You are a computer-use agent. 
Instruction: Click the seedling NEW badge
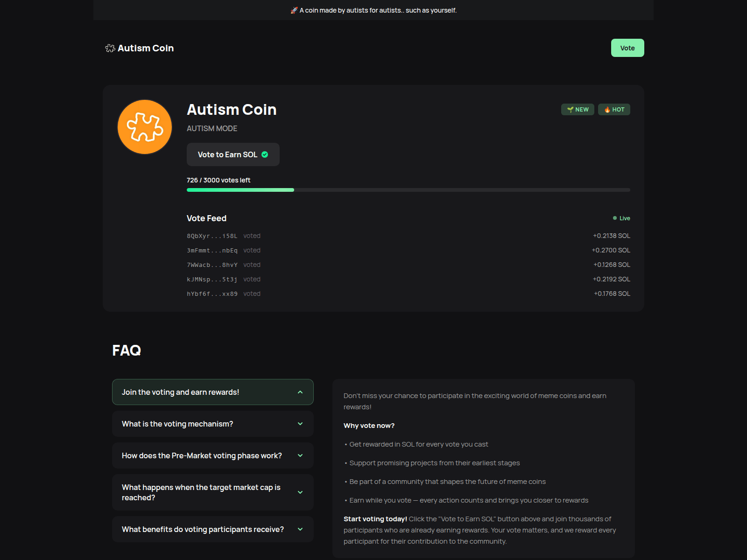tap(578, 109)
